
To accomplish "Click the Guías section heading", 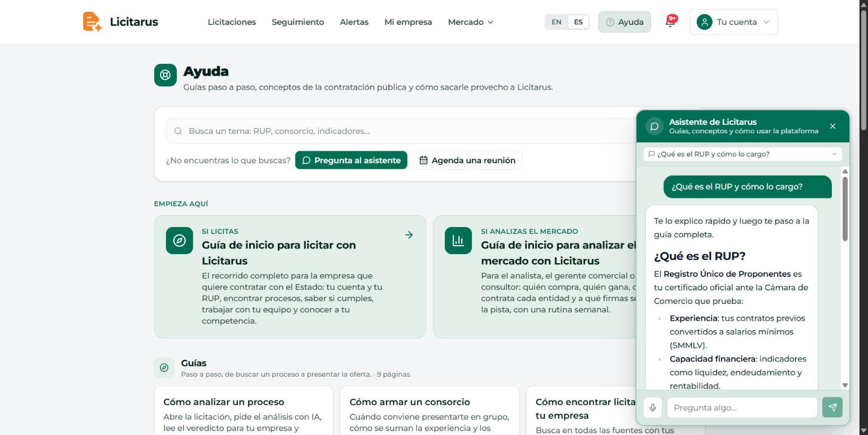I will click(x=194, y=363).
